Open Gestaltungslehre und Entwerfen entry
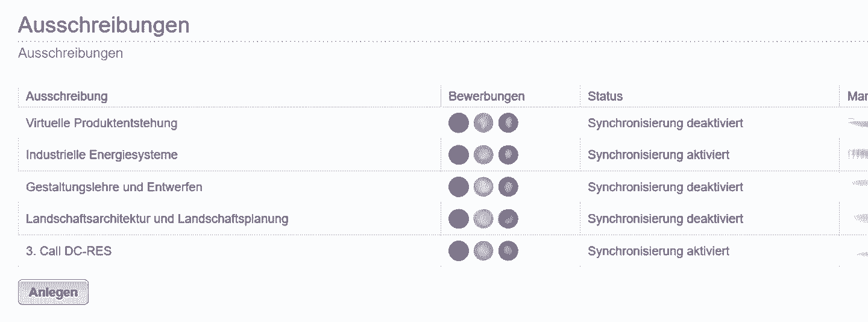This screenshot has width=868, height=322. click(114, 187)
